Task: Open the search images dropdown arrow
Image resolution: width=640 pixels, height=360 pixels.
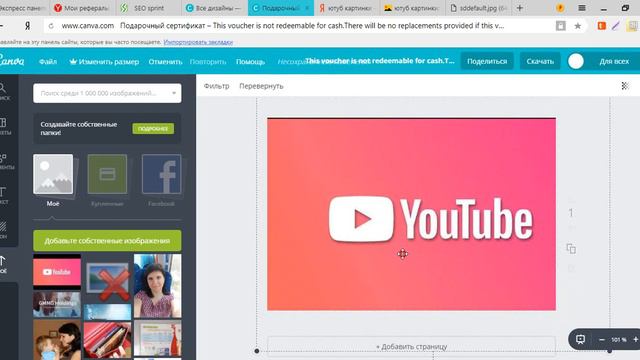Action: (x=174, y=93)
